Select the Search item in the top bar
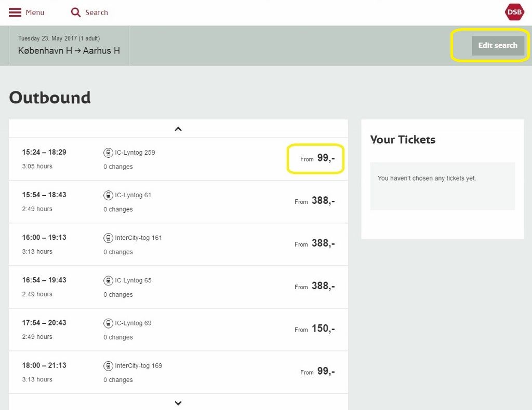Screen dimensions: 532x410 (x=97, y=12)
